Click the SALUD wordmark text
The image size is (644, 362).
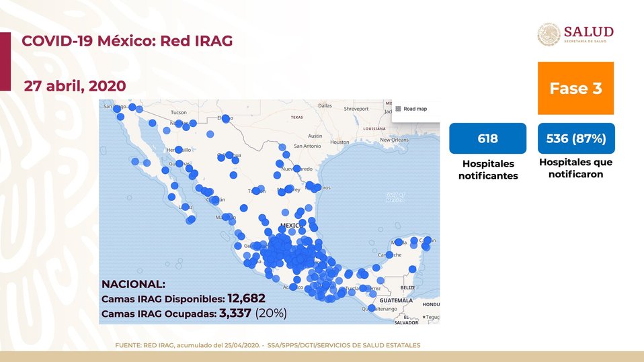[588, 32]
